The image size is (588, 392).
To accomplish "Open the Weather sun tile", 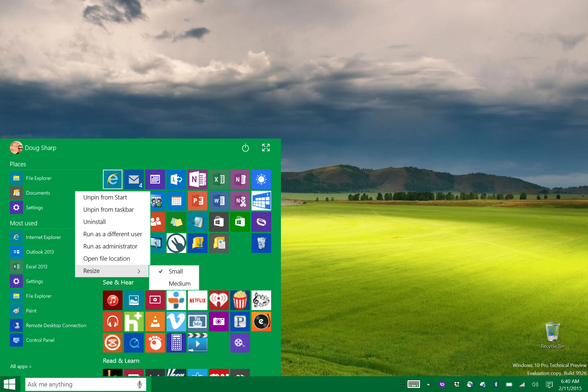I will pyautogui.click(x=261, y=179).
